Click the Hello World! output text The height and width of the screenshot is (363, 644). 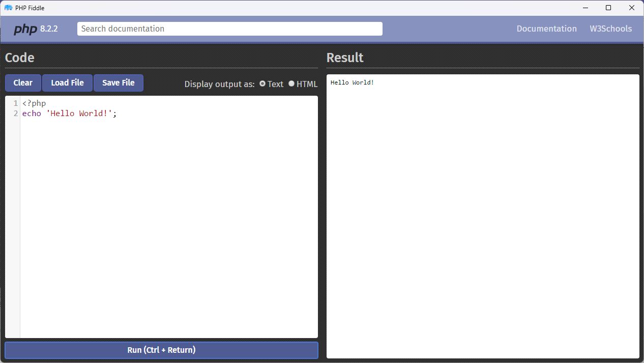[x=351, y=82]
